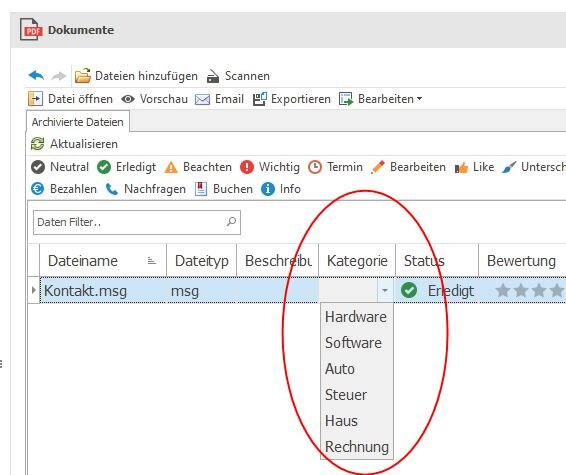This screenshot has width=566, height=475.
Task: Open the Bearbeiten dropdown arrow menu
Action: click(419, 99)
